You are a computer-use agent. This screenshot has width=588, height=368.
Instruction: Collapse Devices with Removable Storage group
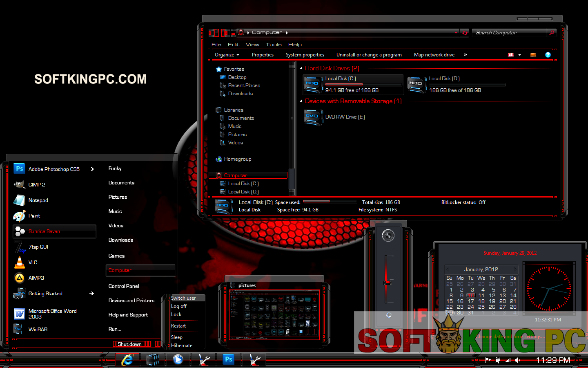tap(301, 101)
